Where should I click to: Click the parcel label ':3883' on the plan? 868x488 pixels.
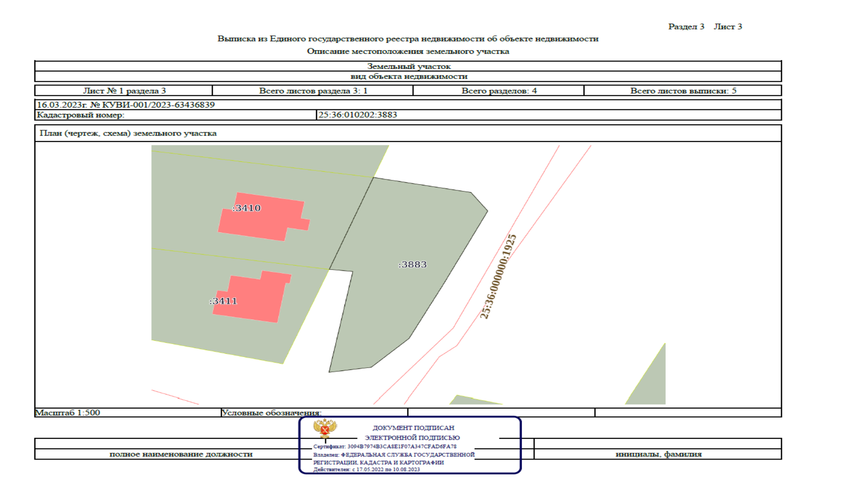click(x=412, y=265)
